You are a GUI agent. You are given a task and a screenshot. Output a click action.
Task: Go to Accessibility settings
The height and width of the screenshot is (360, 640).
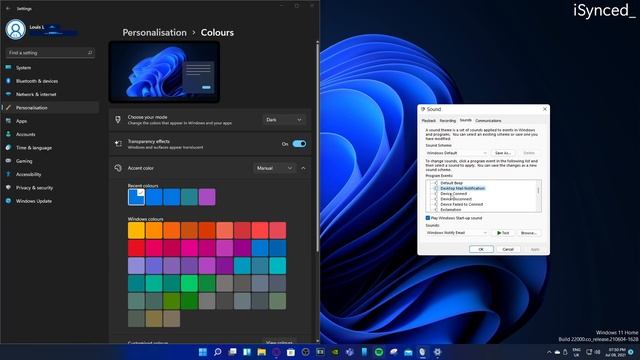pos(50,174)
